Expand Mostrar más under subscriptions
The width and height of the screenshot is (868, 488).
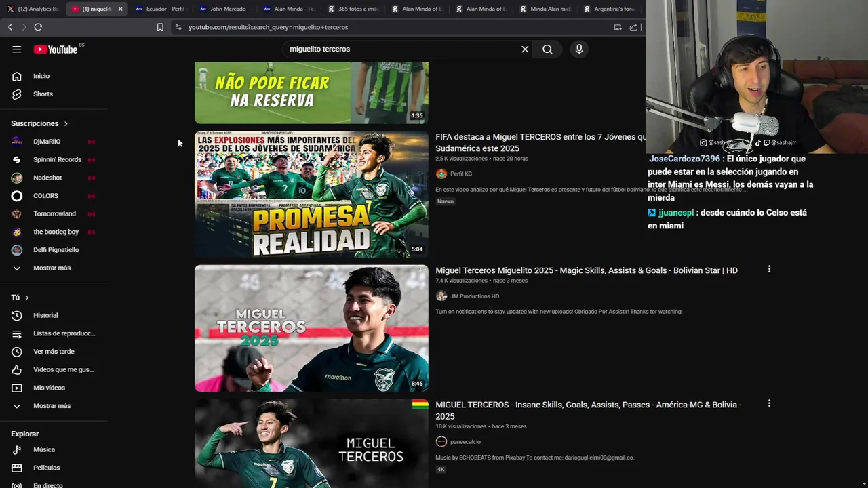click(x=53, y=268)
